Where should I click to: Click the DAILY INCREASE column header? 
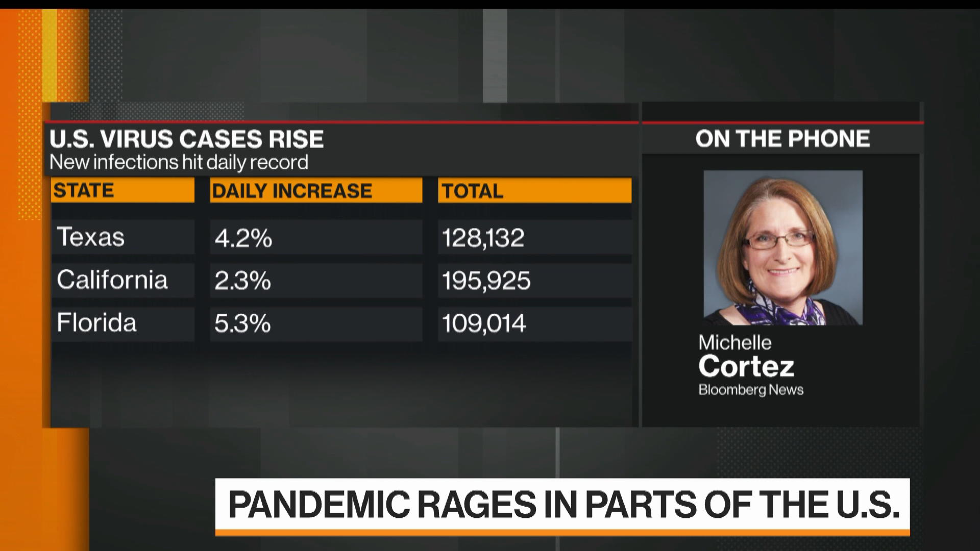(x=292, y=191)
